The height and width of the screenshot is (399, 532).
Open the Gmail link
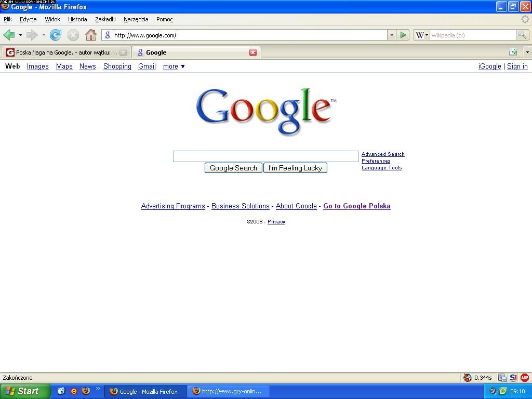pos(147,66)
